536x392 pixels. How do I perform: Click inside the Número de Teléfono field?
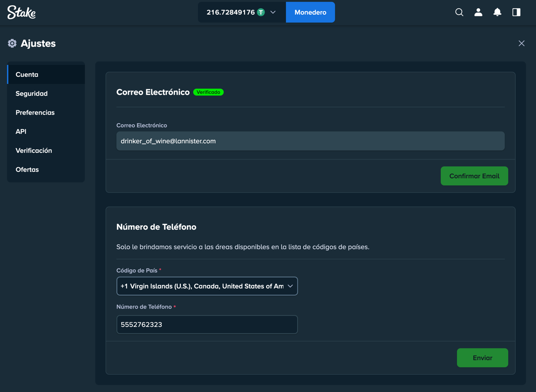pos(207,325)
